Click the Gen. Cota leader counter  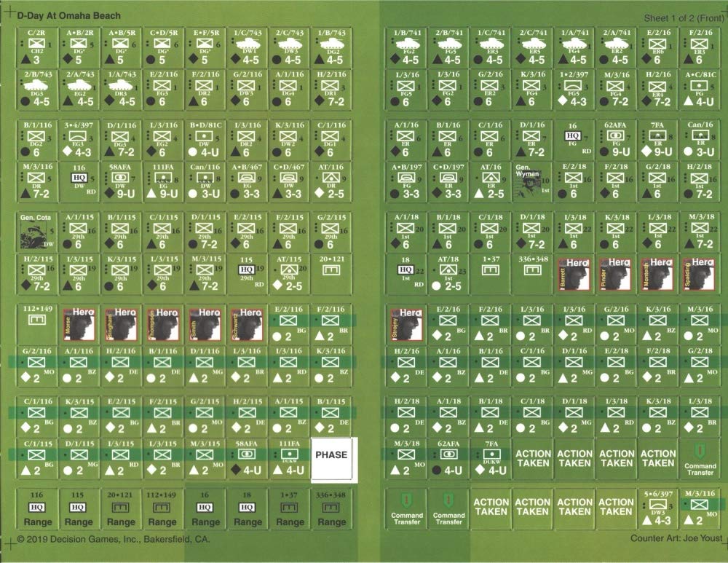tap(36, 232)
